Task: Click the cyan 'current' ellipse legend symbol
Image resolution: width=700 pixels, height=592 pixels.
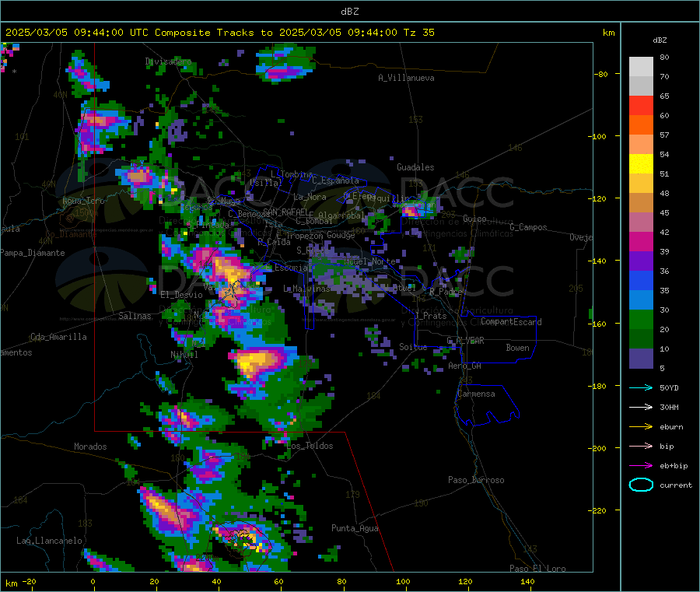Action: pos(641,485)
